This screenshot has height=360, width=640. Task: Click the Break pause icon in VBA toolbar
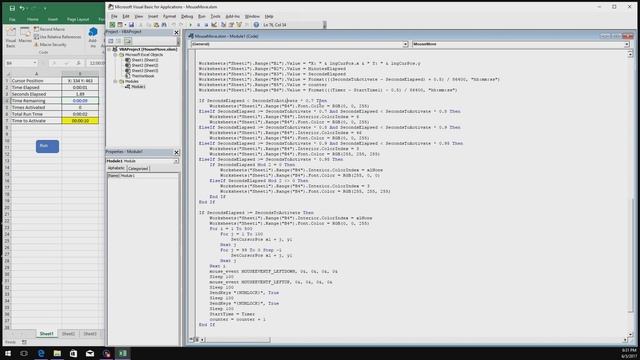198,25
